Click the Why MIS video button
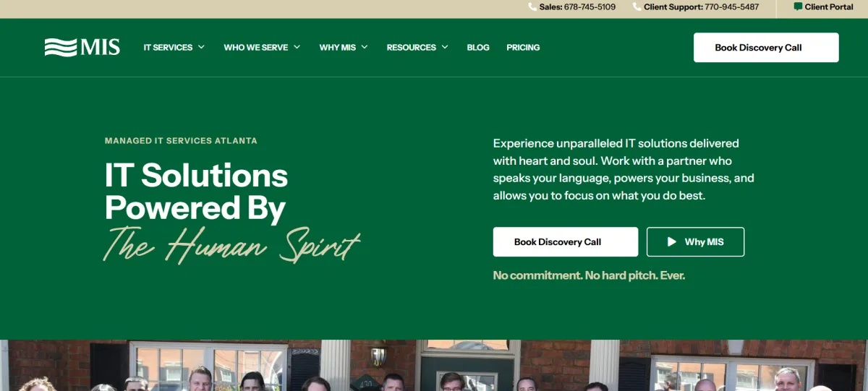Screen dimensions: 868x391 coord(695,242)
